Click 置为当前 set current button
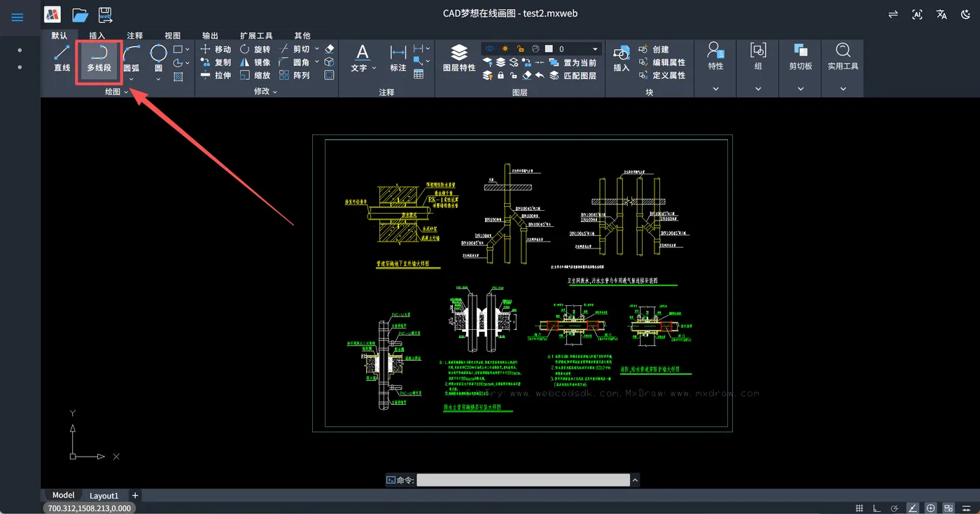Viewport: 980px width, 514px height. pyautogui.click(x=573, y=62)
